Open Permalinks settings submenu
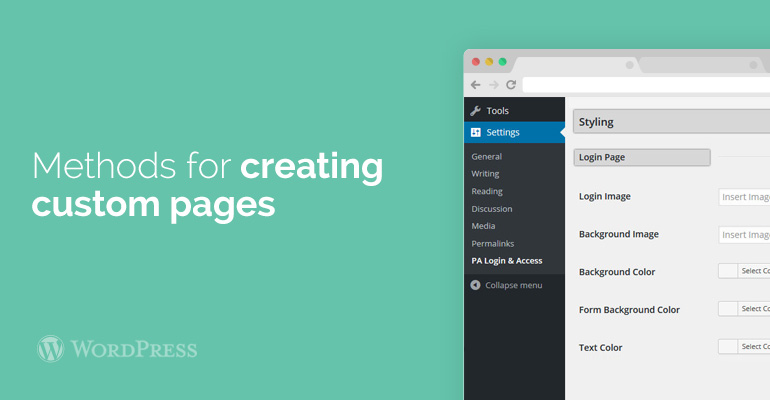Image resolution: width=770 pixels, height=400 pixels. [493, 243]
